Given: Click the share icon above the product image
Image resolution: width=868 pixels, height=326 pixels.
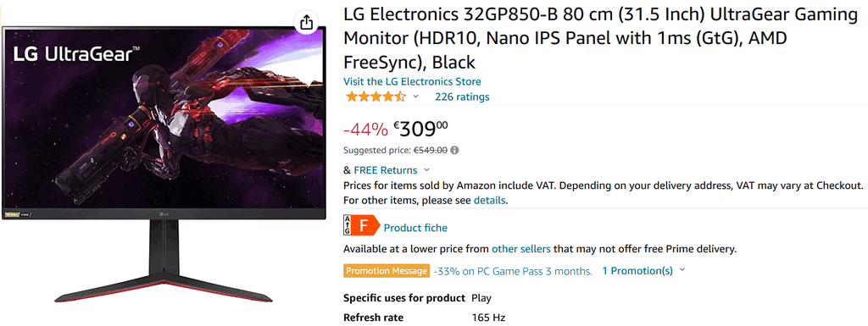Looking at the screenshot, I should point(306,23).
